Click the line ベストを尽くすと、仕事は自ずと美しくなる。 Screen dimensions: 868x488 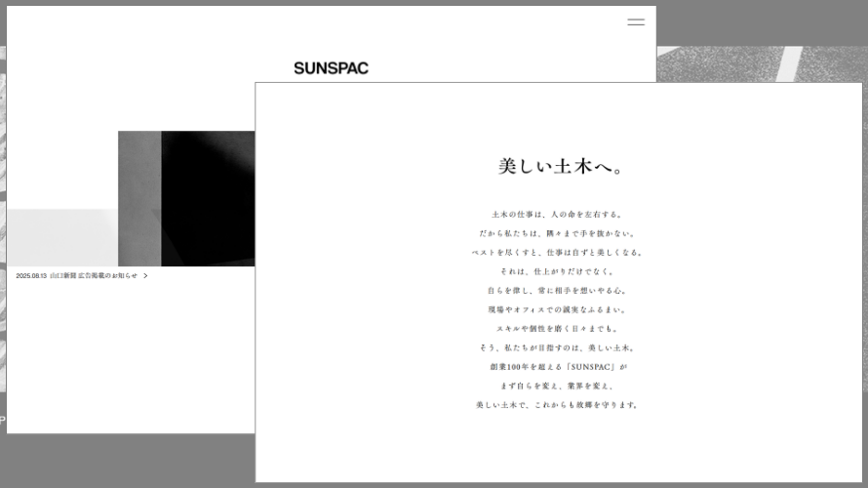559,253
